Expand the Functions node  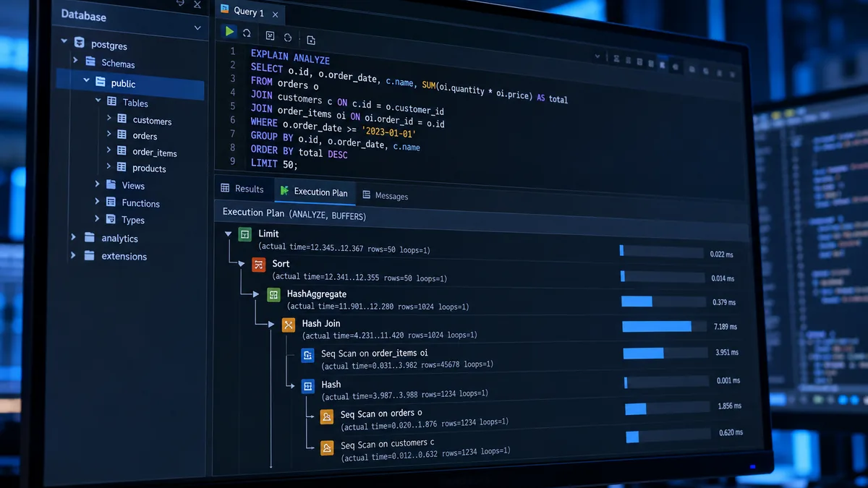pyautogui.click(x=97, y=201)
